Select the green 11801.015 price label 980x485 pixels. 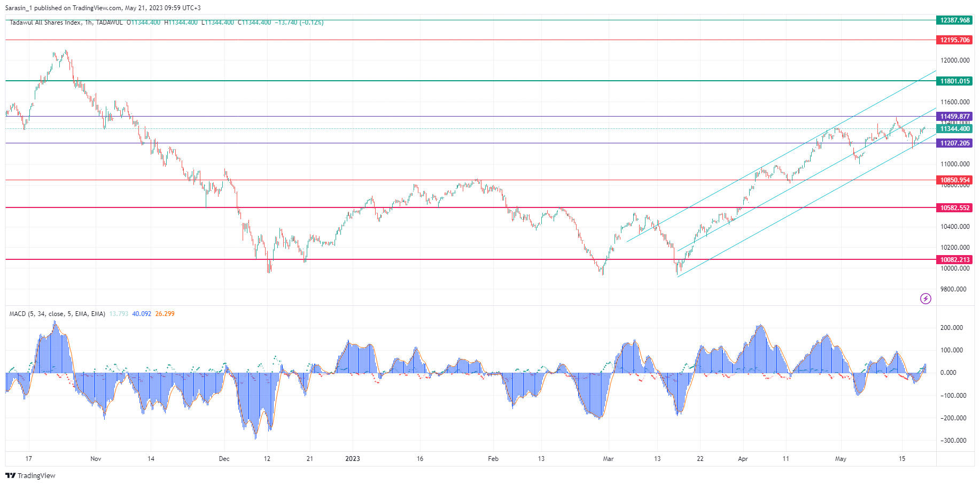pos(954,81)
